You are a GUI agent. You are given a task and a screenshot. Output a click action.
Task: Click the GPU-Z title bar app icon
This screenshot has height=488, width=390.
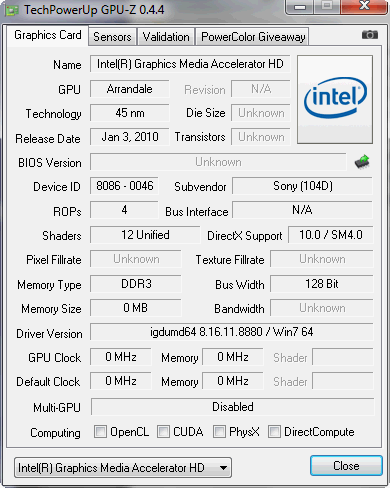click(x=12, y=11)
